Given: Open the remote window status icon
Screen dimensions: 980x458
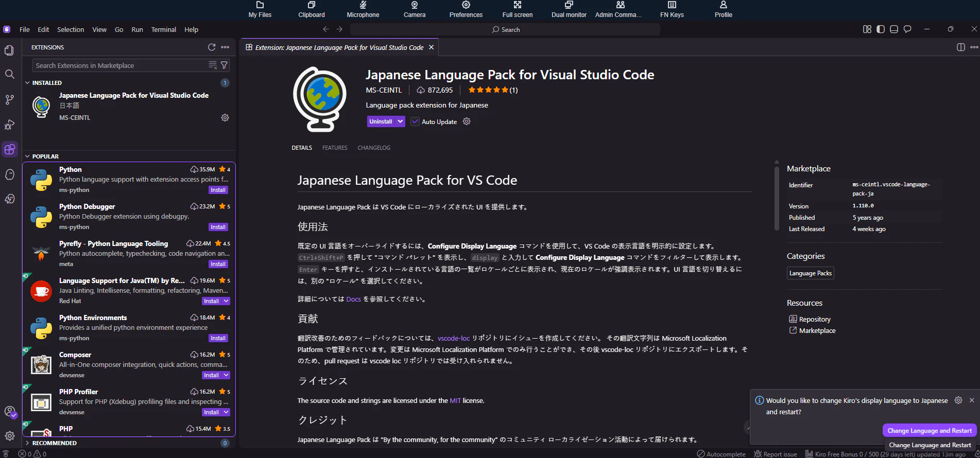Looking at the screenshot, I should [x=6, y=454].
